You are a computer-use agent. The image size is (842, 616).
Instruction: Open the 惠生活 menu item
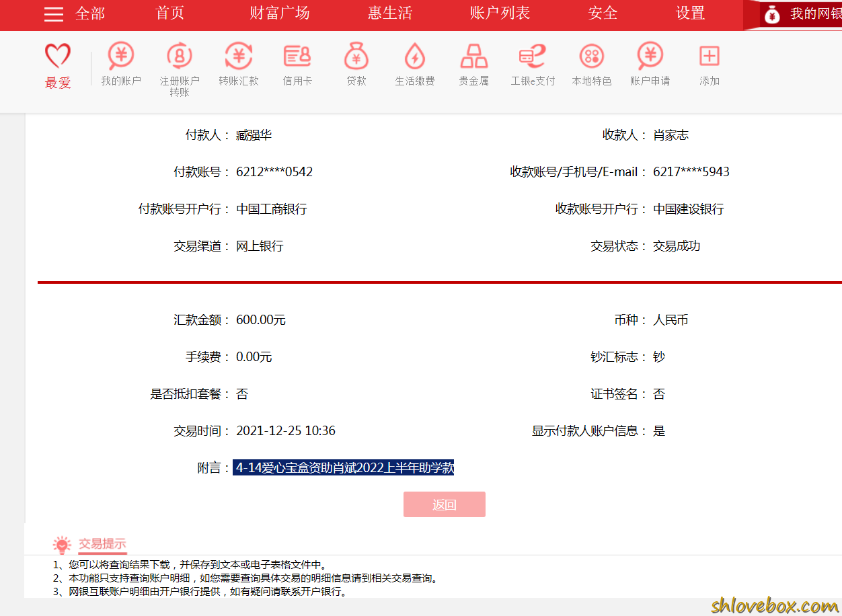390,13
